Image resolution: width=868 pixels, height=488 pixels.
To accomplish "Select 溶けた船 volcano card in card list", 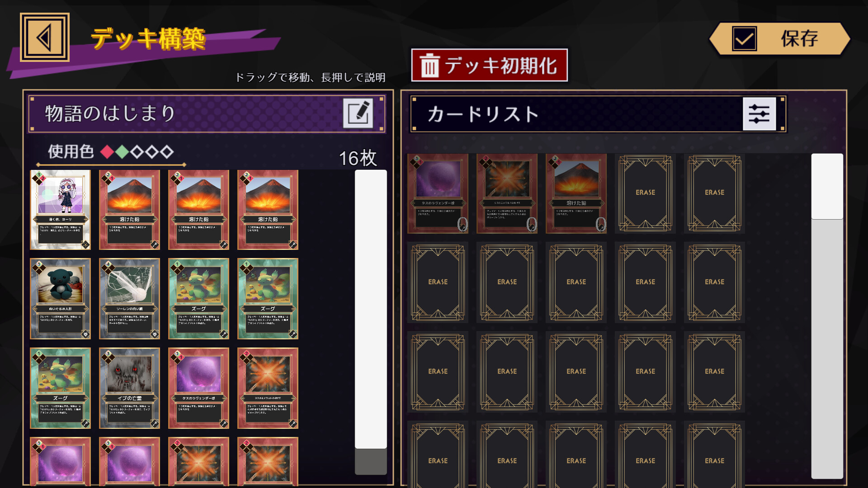I will (576, 193).
